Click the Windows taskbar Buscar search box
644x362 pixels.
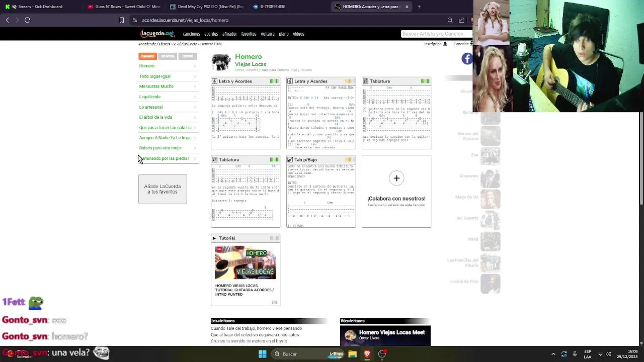click(308, 354)
